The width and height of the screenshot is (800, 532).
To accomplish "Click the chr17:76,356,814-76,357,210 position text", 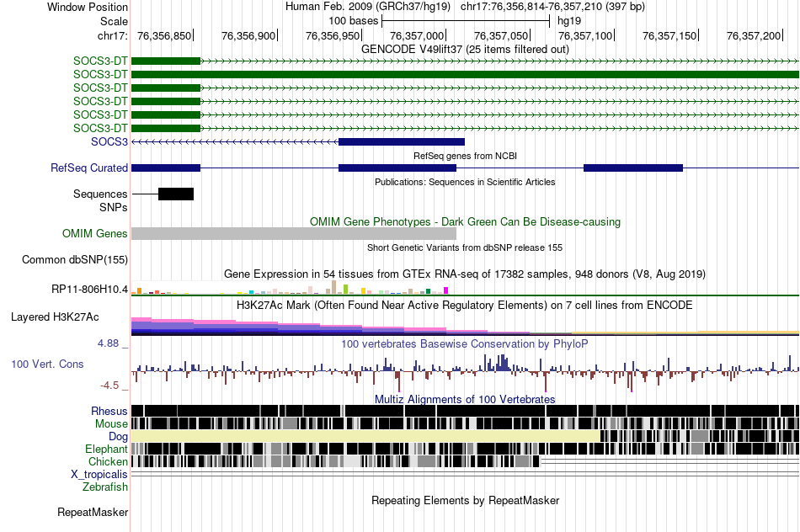I will [552, 7].
